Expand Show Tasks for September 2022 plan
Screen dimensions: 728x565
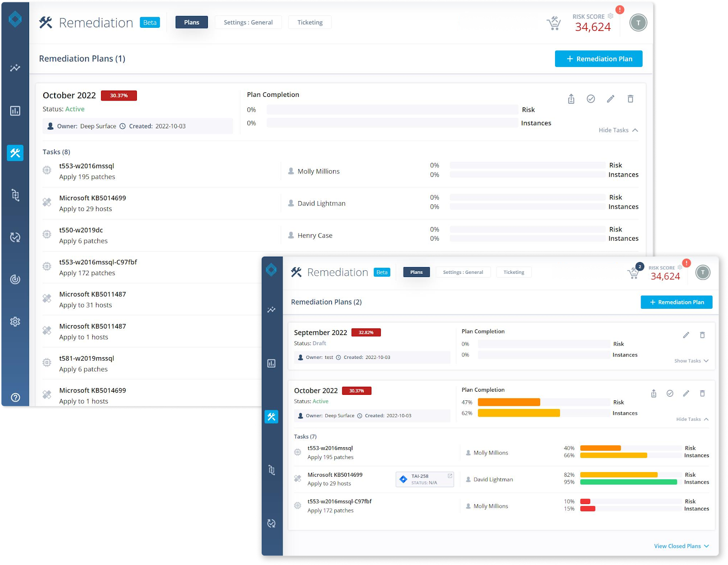coord(691,361)
